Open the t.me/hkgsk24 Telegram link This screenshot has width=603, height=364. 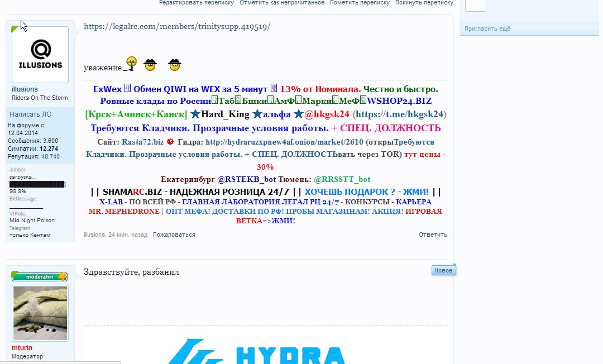coord(400,114)
